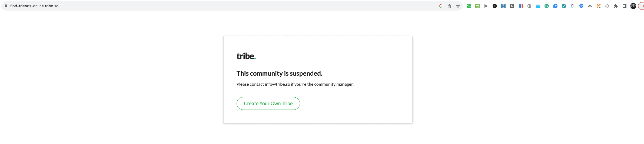Share this page via the share icon
The height and width of the screenshot is (144, 644).
point(449,6)
